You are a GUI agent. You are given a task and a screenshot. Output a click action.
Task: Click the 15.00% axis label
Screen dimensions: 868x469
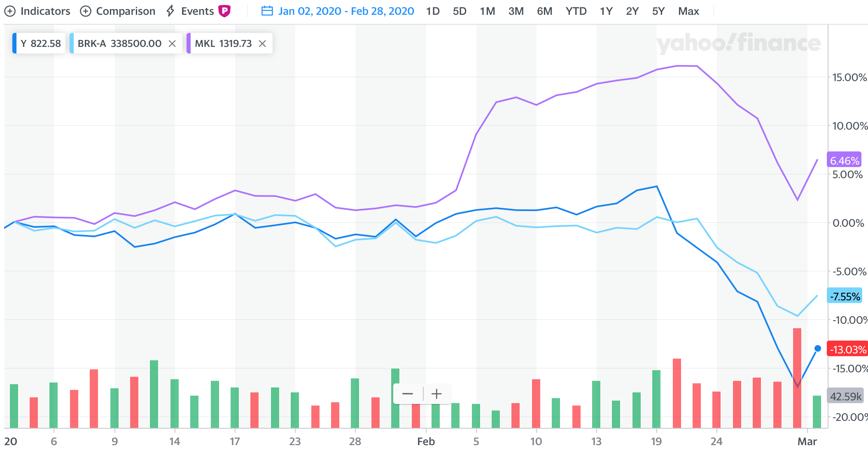tap(849, 77)
